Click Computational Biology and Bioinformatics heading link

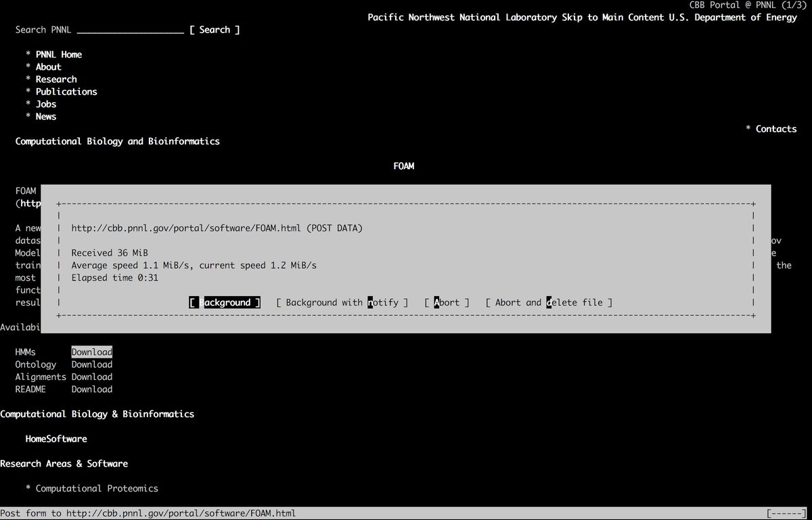tap(118, 141)
